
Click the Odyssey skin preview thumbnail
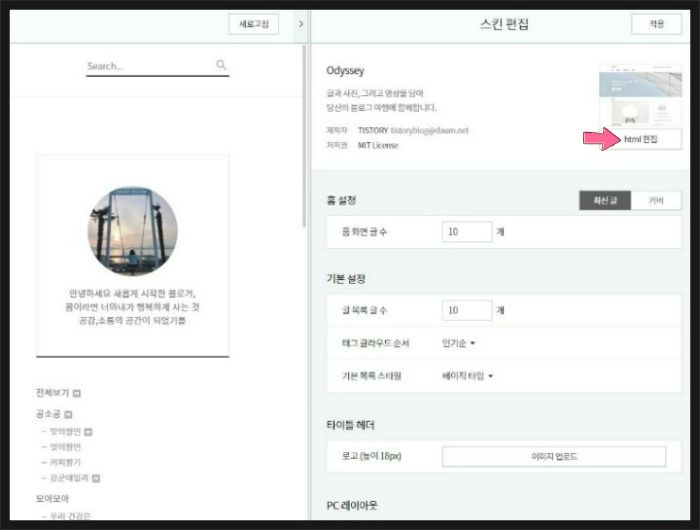tap(640, 96)
